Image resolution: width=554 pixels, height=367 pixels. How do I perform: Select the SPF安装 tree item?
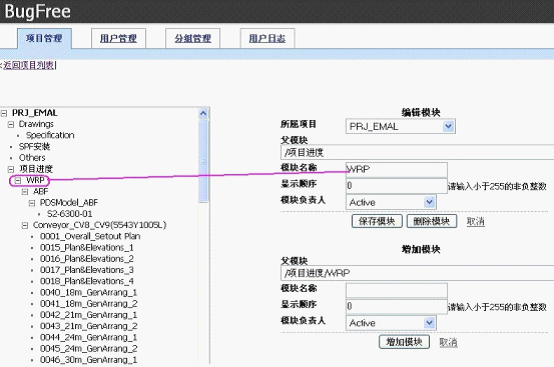click(x=34, y=147)
